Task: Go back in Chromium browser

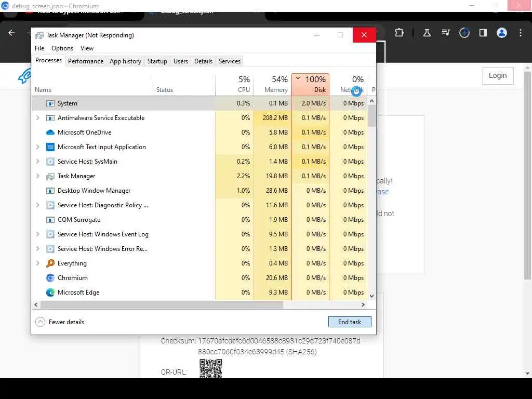Action: (11, 33)
